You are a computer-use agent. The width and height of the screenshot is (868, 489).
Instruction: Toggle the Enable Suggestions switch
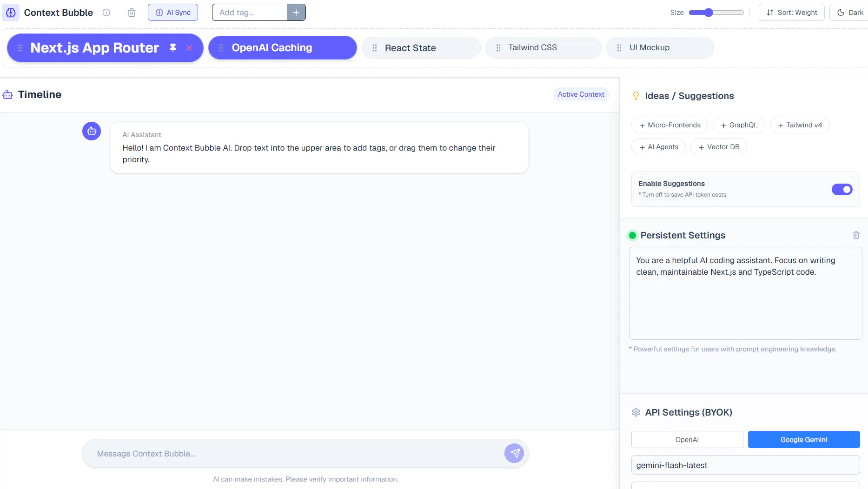(842, 189)
